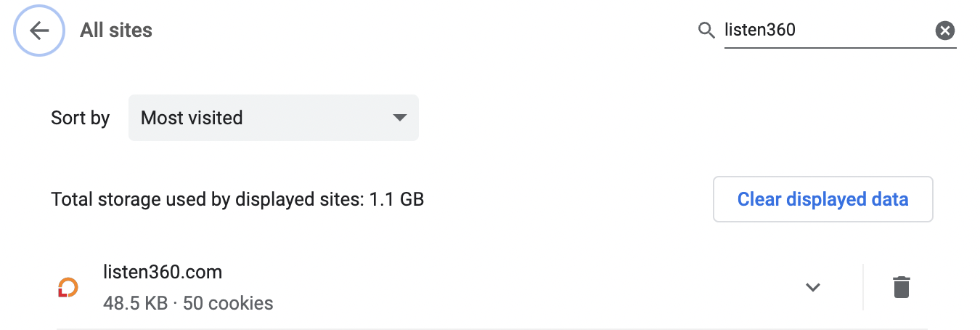
Task: Click empty space in the listen360.com row
Action: [508, 288]
